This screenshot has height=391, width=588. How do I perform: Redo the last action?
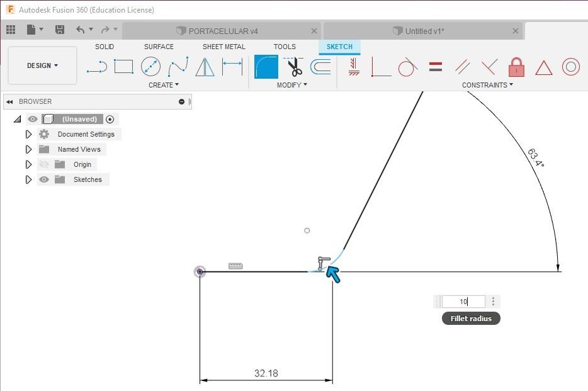(x=105, y=30)
